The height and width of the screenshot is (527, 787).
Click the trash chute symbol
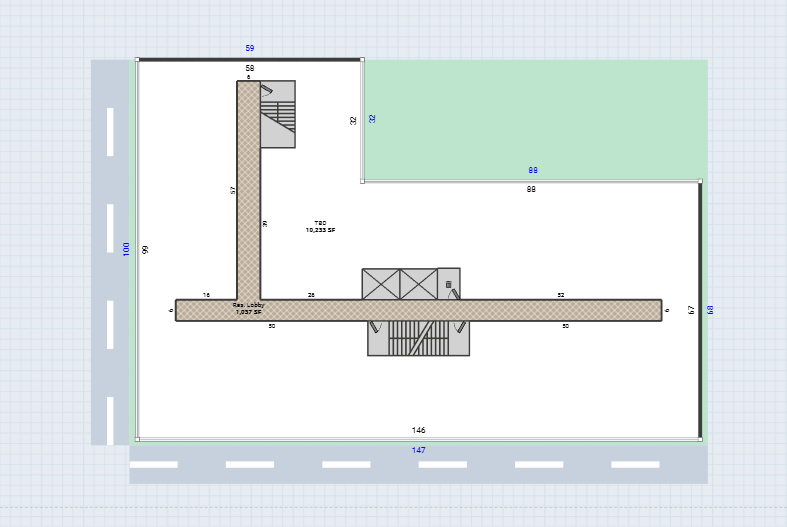click(x=449, y=285)
